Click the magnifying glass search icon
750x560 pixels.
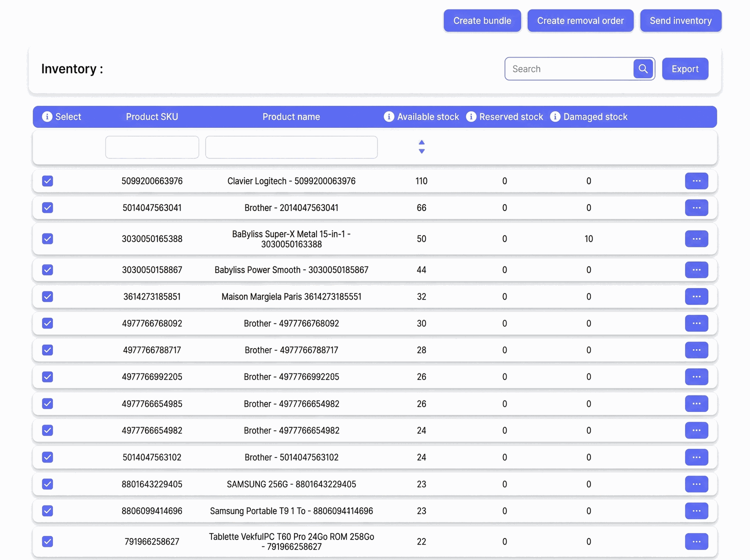click(643, 69)
